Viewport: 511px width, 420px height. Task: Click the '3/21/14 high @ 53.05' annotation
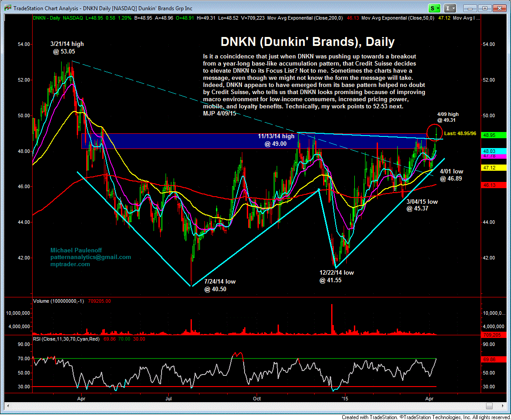coord(67,48)
